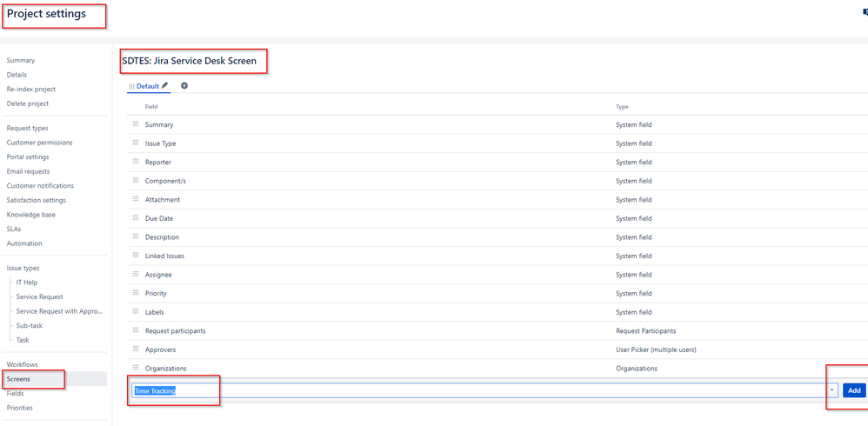
Task: Click the drag handle beside Attachment
Action: 136,199
